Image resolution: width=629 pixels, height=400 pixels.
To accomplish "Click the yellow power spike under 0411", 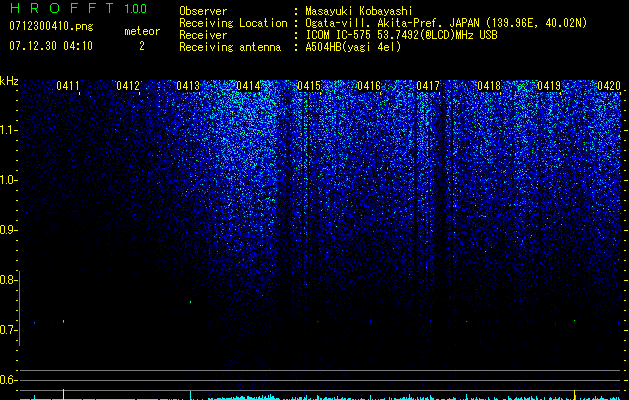I will click(63, 394).
